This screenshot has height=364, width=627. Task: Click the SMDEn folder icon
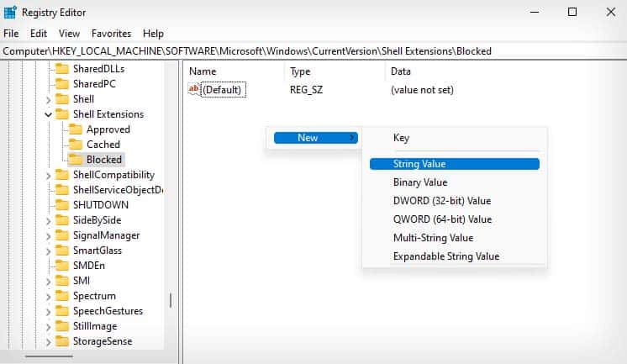coord(62,266)
